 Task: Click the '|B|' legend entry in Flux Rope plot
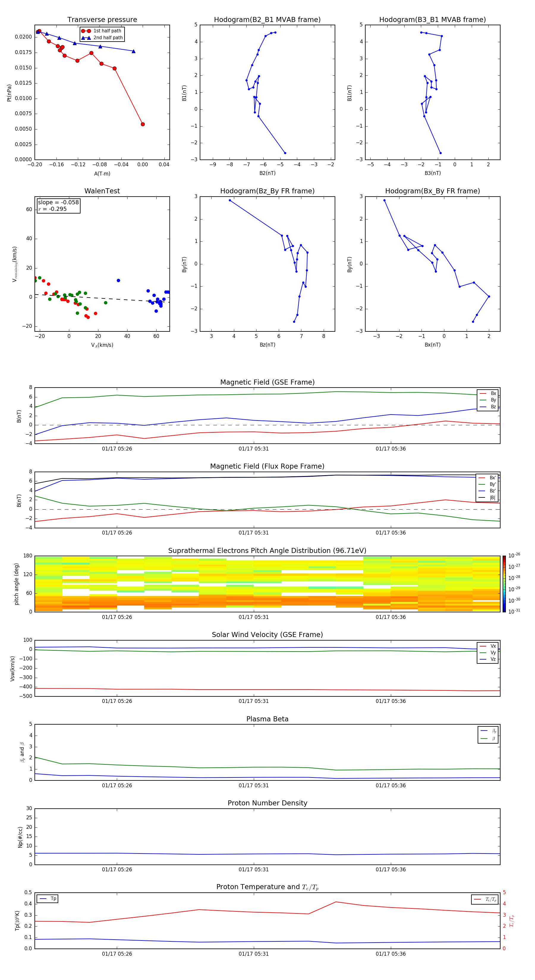coord(487,498)
